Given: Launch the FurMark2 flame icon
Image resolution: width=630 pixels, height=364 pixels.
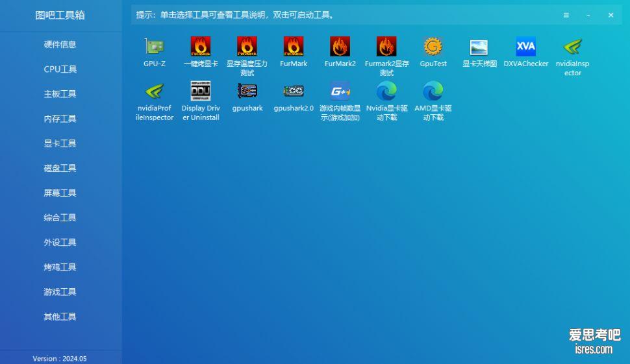Looking at the screenshot, I should [340, 47].
